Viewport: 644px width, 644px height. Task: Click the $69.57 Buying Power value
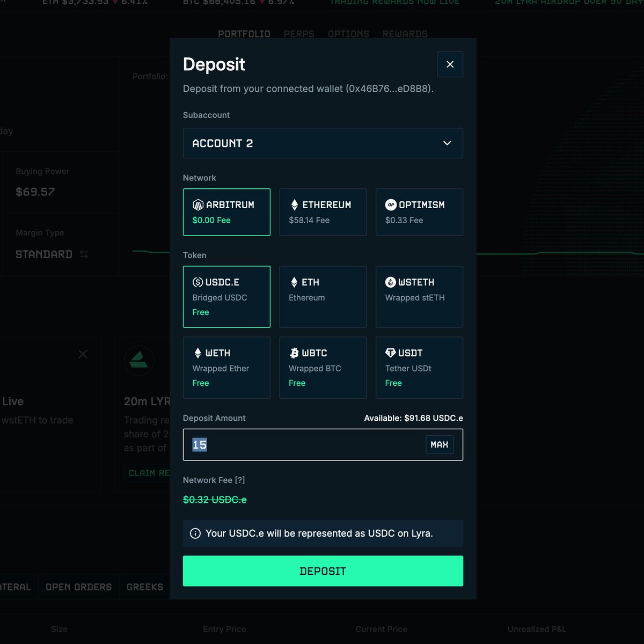pyautogui.click(x=35, y=192)
